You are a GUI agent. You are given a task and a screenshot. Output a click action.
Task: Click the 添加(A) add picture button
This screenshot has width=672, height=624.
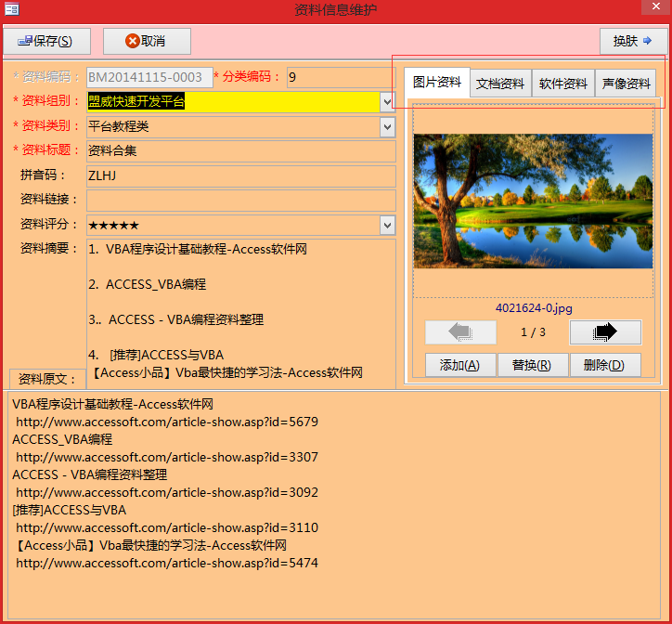pos(460,366)
